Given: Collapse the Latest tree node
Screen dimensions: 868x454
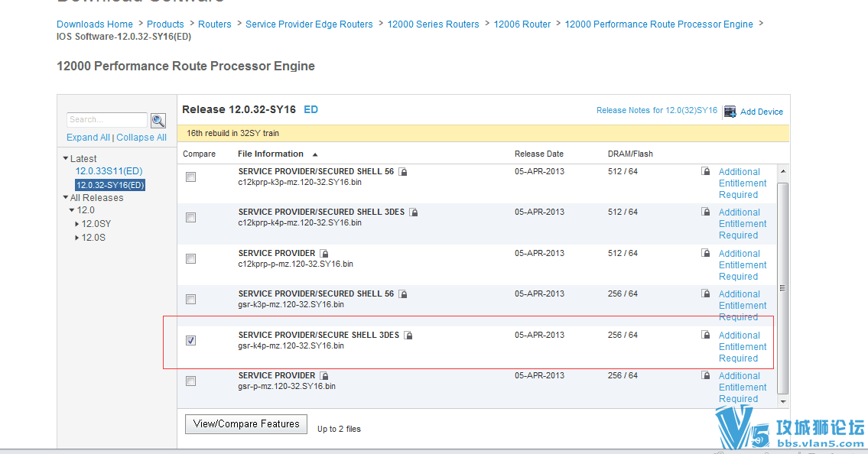Looking at the screenshot, I should (66, 159).
